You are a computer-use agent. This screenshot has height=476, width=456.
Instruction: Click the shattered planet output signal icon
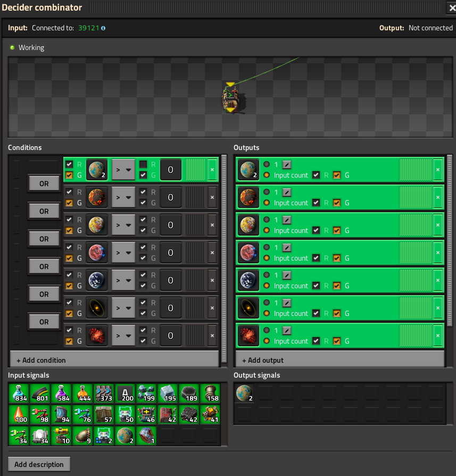click(248, 336)
